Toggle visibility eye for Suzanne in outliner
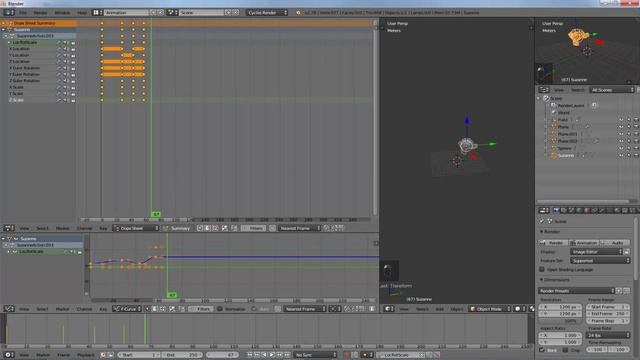The width and height of the screenshot is (640, 360). pos(621,156)
